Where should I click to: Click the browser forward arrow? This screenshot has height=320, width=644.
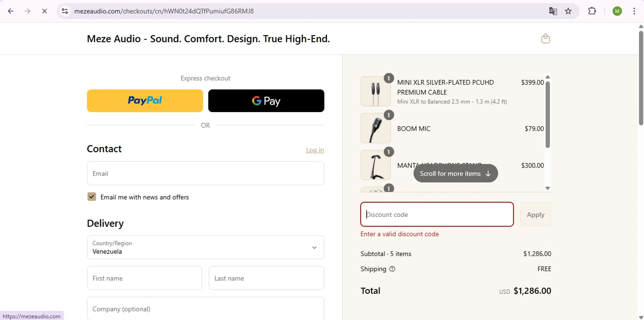[27, 11]
